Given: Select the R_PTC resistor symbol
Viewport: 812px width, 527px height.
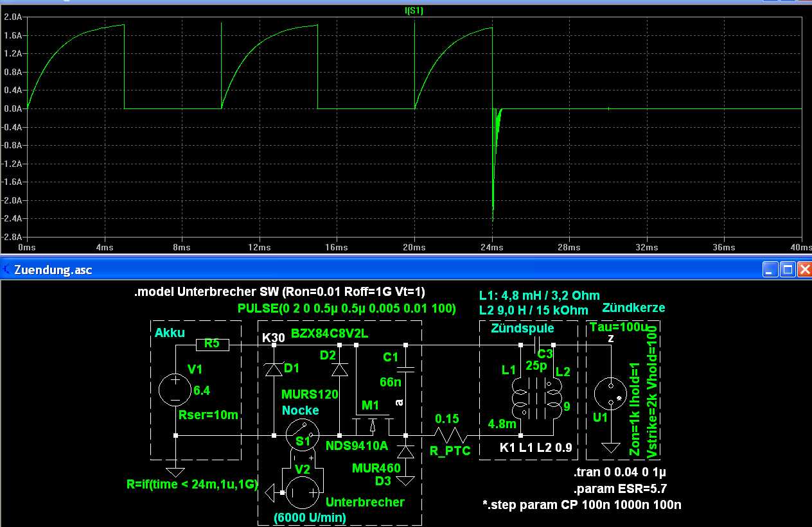Looking at the screenshot, I should tap(451, 436).
